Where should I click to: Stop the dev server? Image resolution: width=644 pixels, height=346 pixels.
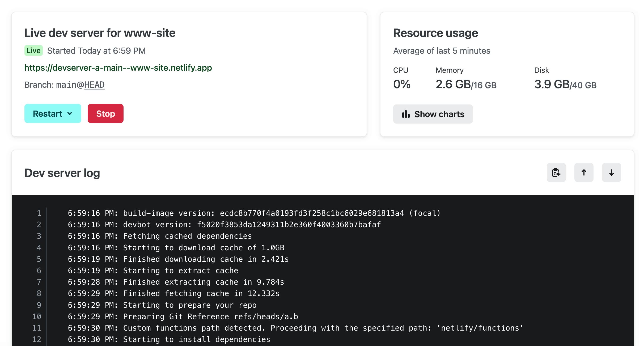tap(105, 113)
